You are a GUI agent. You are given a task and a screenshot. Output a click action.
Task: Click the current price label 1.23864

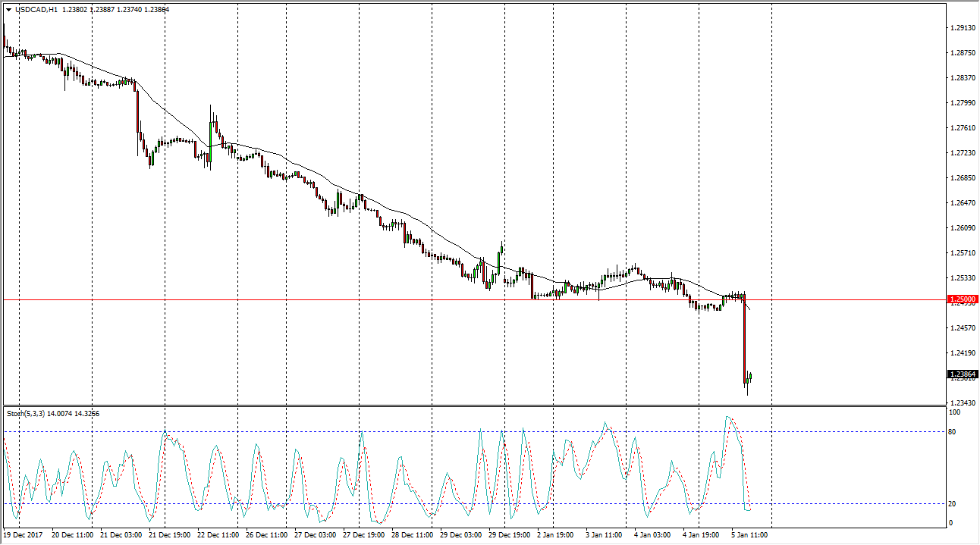[x=962, y=374]
